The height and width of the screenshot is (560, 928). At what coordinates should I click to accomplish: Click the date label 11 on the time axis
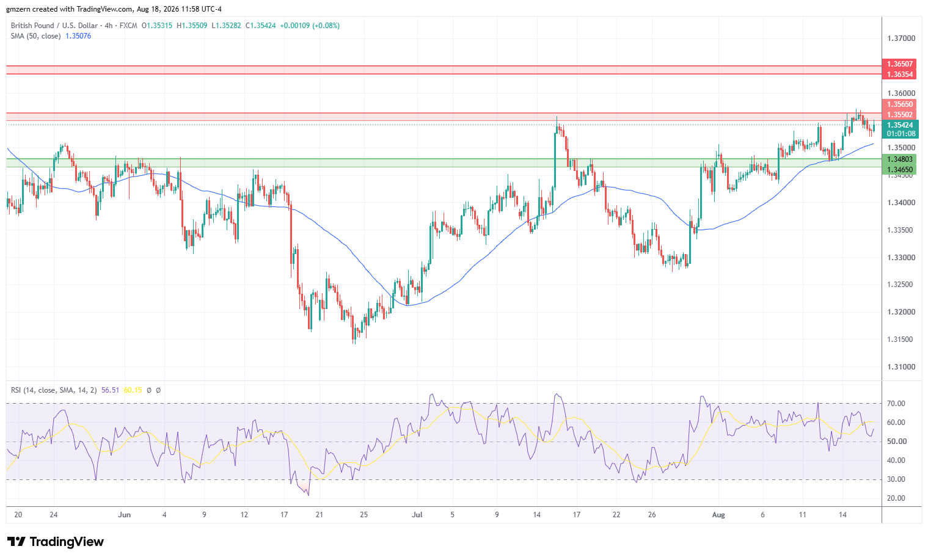pos(803,515)
